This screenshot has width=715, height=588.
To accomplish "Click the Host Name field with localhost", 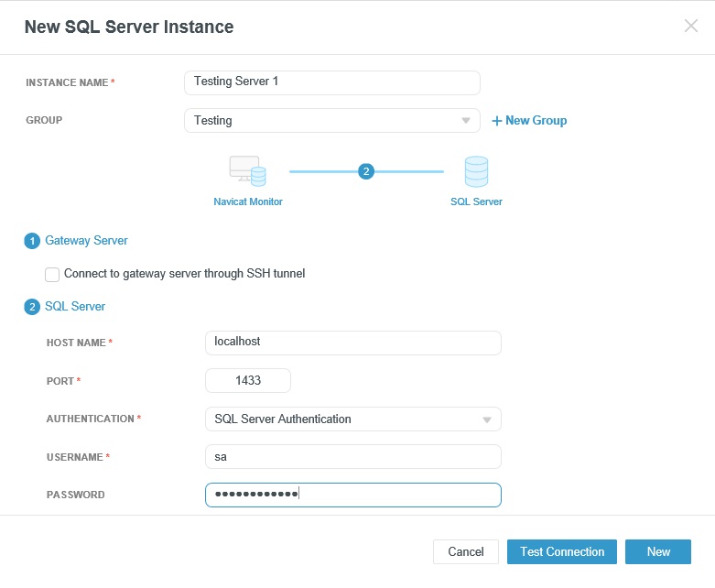I will pos(353,343).
